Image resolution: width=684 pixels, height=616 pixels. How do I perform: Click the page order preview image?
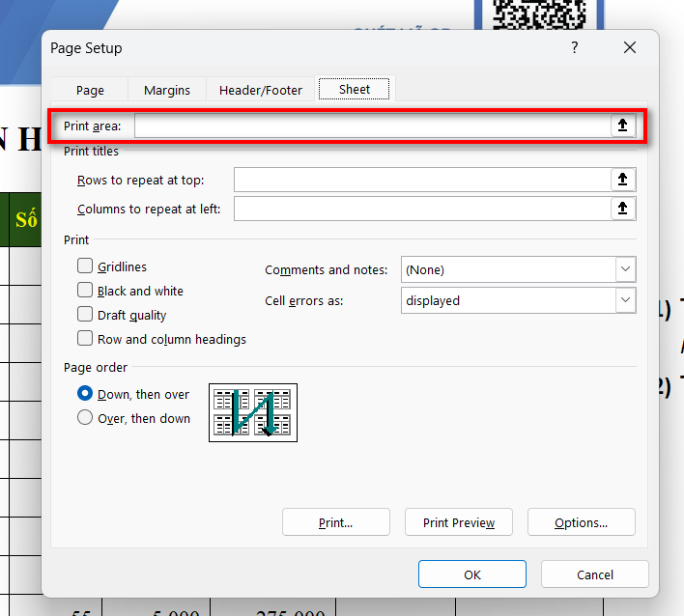(253, 412)
